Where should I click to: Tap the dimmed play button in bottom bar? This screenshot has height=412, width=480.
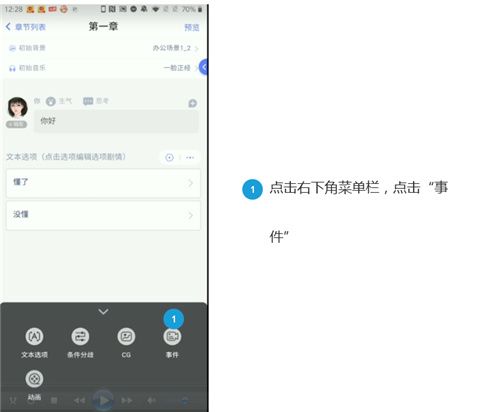pyautogui.click(x=104, y=400)
